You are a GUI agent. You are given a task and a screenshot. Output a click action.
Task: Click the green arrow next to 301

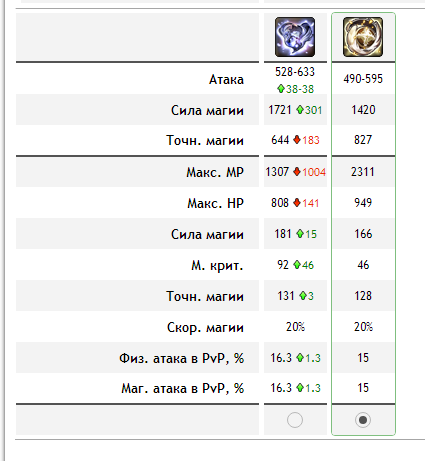(300, 110)
